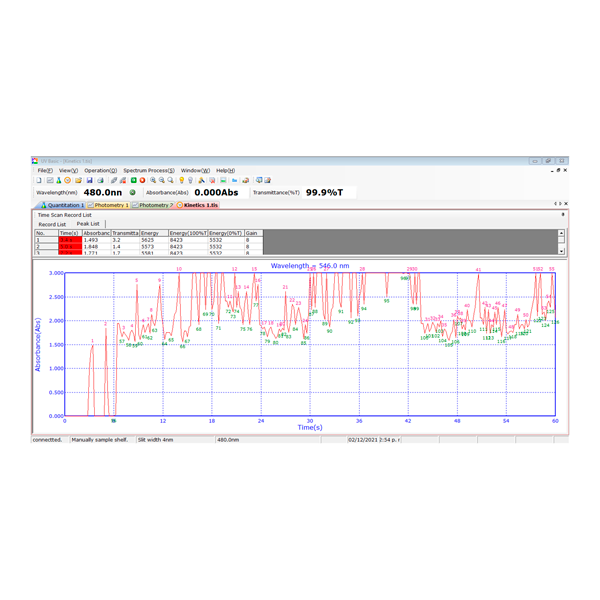Open the Spectrum Process menu

tap(148, 171)
